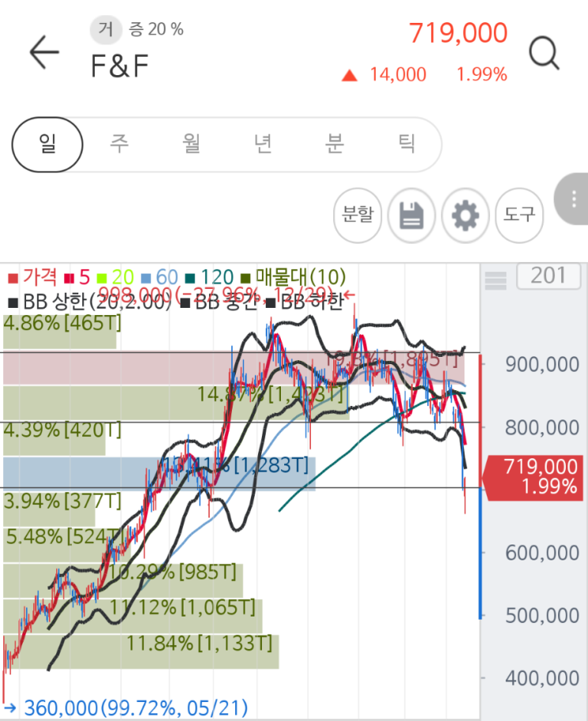Go back with the left arrow icon
This screenshot has height=721, width=588.
[x=44, y=52]
